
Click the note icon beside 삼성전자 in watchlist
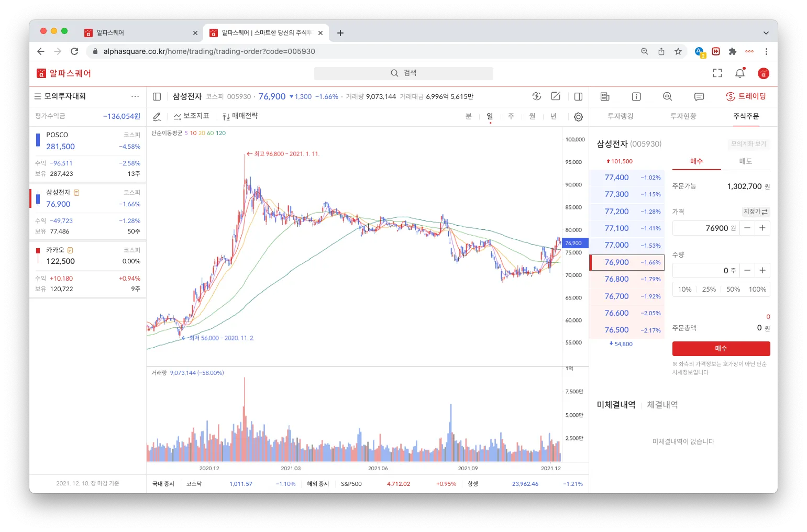(76, 193)
